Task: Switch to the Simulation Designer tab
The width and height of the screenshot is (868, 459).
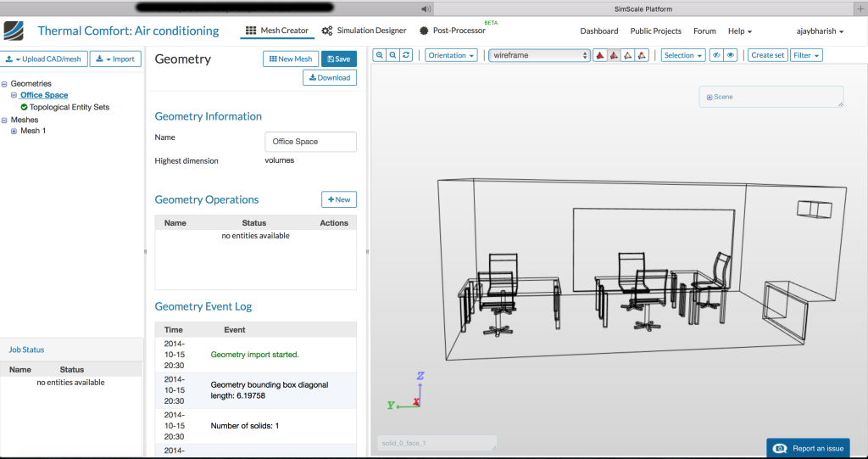Action: (x=364, y=31)
